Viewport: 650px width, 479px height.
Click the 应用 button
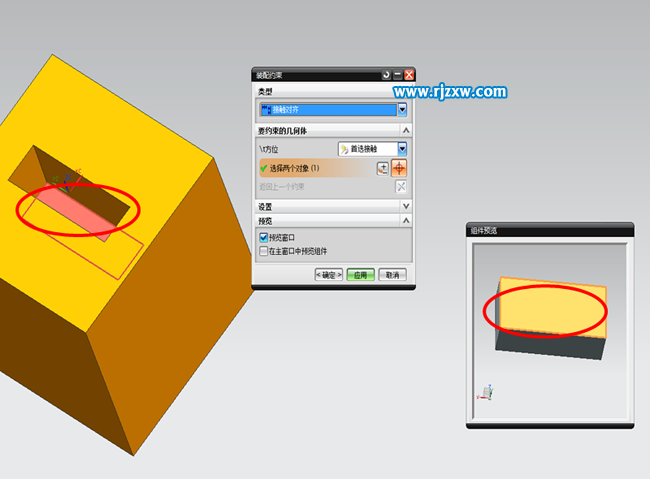tap(361, 275)
